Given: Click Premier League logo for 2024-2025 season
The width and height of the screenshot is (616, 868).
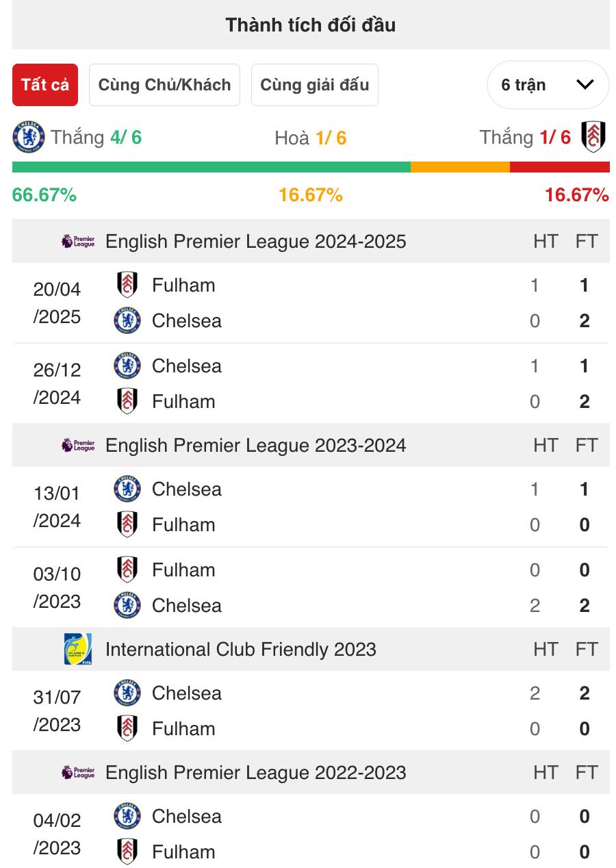Looking at the screenshot, I should click(78, 241).
